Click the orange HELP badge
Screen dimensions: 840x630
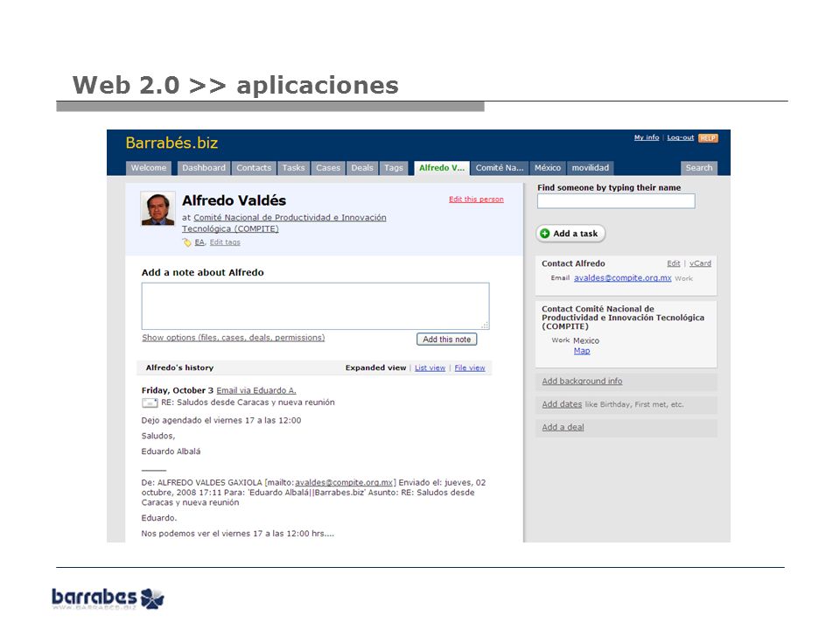pyautogui.click(x=708, y=137)
